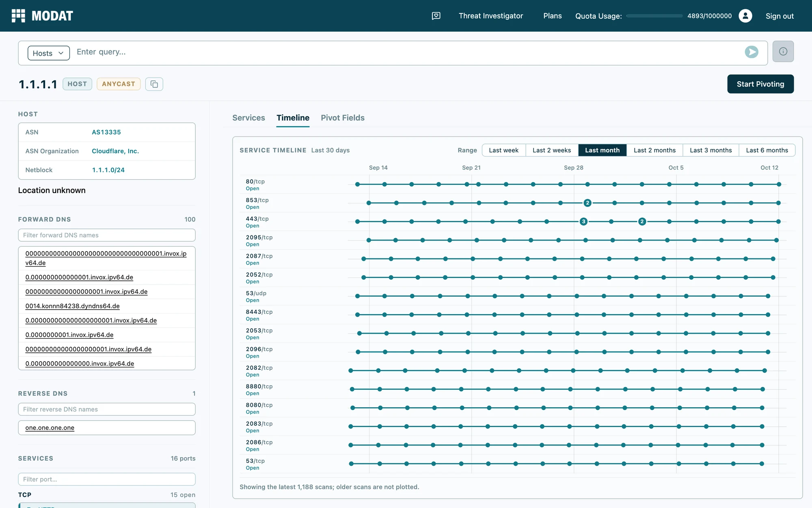Screen dimensions: 812x508
Task: Select the Timeline tab
Action: 293,118
